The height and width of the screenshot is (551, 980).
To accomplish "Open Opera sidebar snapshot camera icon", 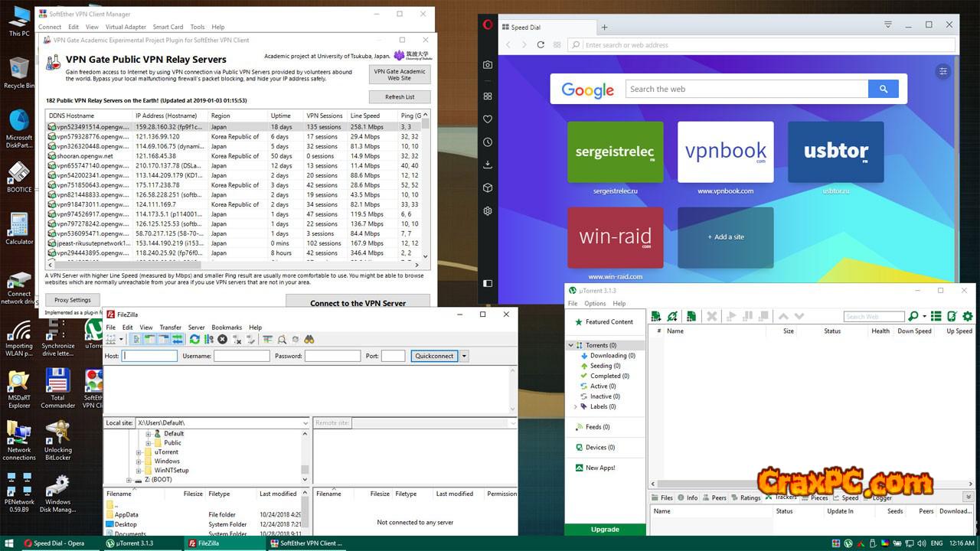I will tap(488, 65).
